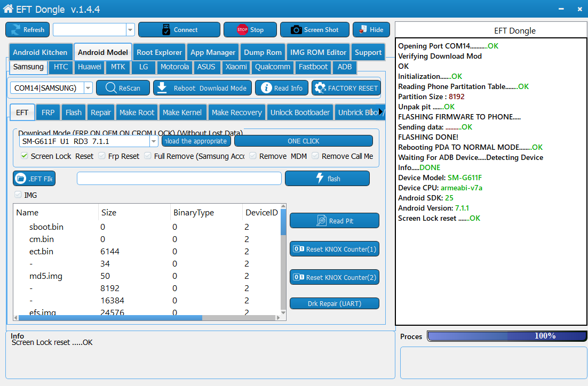Switch to the Make Root sub-tab
Screen dimensions: 588x386
pos(137,112)
